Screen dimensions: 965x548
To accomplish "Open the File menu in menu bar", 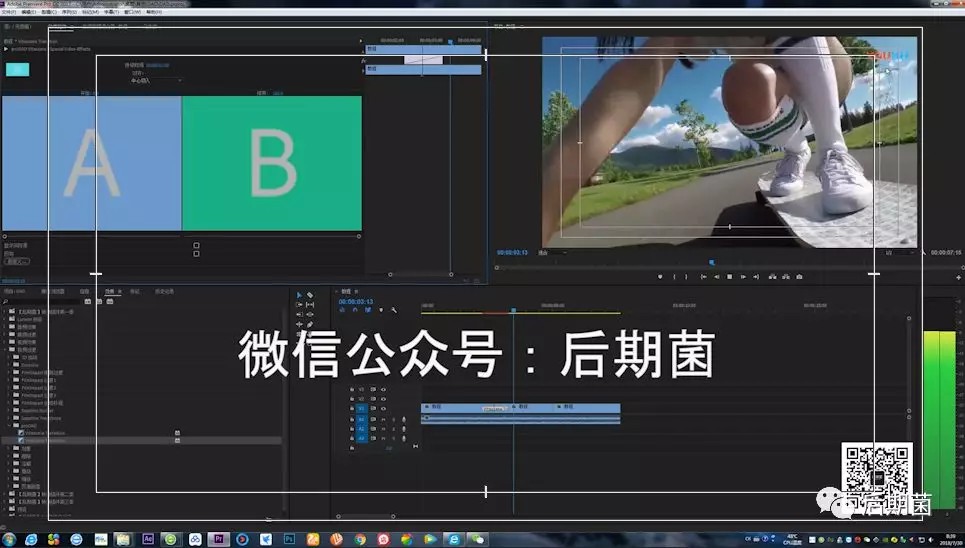I will click(9, 13).
